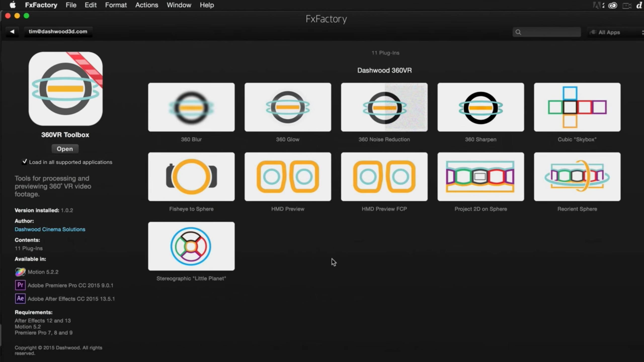Select the 360 Noise Reduction plug-in icon
Viewport: 644px width, 362px height.
[384, 107]
